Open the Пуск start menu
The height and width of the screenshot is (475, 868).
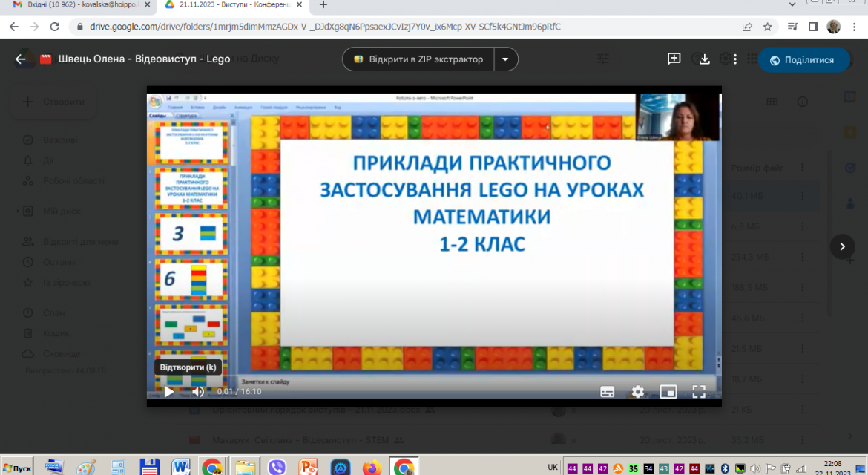[x=17, y=468]
